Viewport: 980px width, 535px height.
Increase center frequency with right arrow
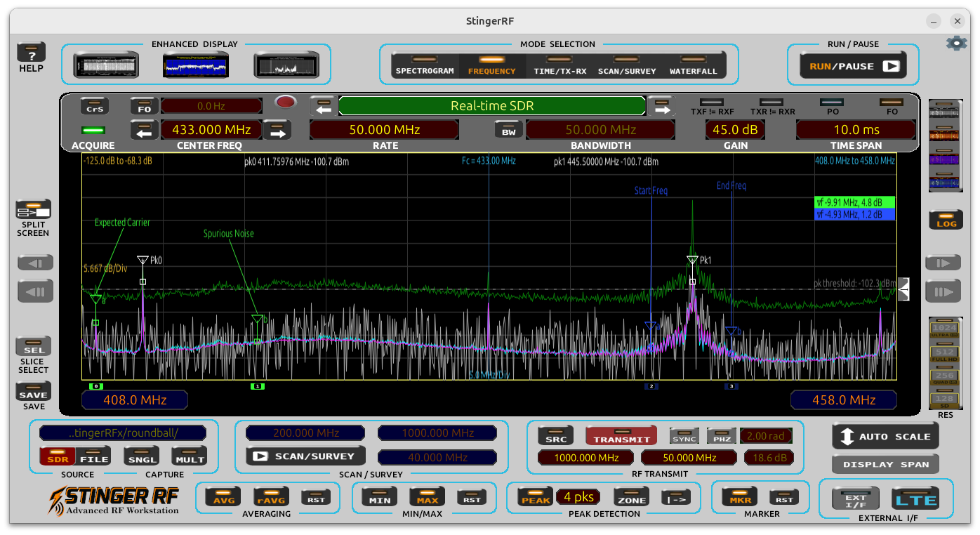pyautogui.click(x=277, y=130)
